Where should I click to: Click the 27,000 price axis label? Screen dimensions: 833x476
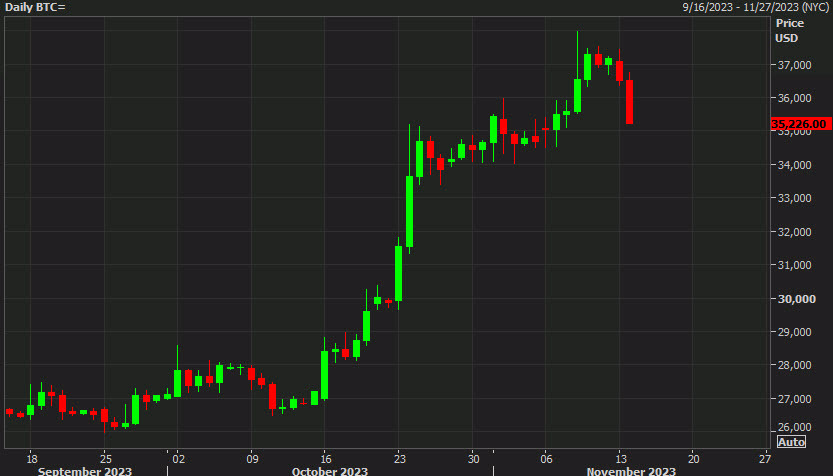[x=794, y=398]
